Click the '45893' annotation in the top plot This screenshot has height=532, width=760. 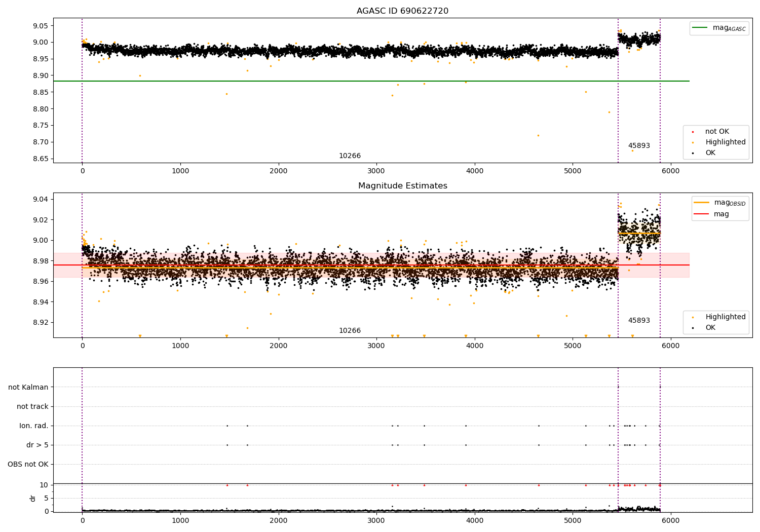639,146
